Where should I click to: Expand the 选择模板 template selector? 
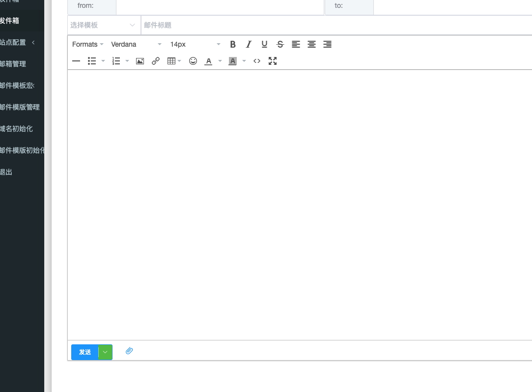tap(104, 25)
